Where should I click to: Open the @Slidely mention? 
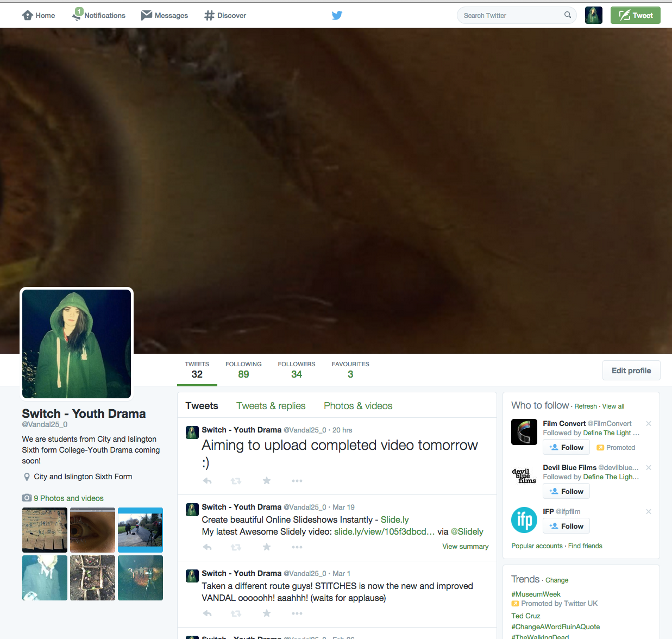pyautogui.click(x=467, y=532)
